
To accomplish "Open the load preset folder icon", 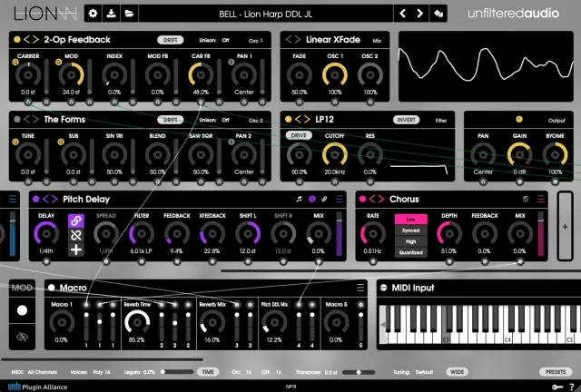I will [129, 14].
